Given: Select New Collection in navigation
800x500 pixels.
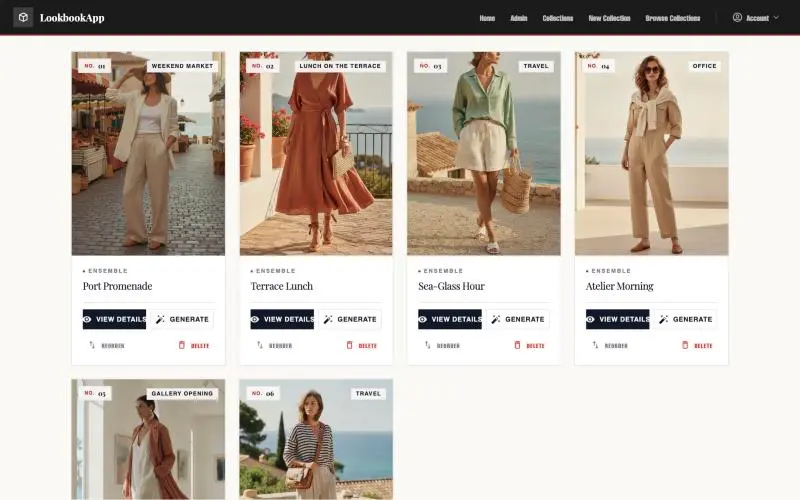Looking at the screenshot, I should tap(609, 18).
